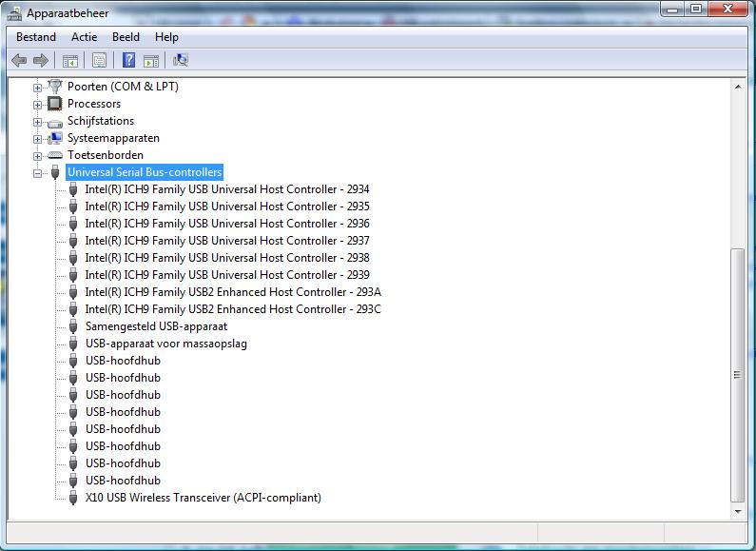The width and height of the screenshot is (756, 551).
Task: Click the Back arrow toolbar icon
Action: click(x=19, y=60)
